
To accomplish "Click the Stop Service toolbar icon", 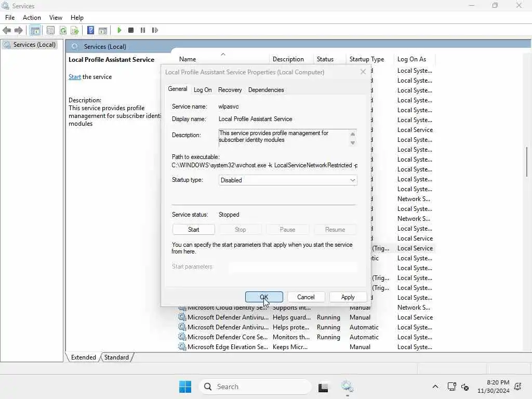I will point(131,30).
